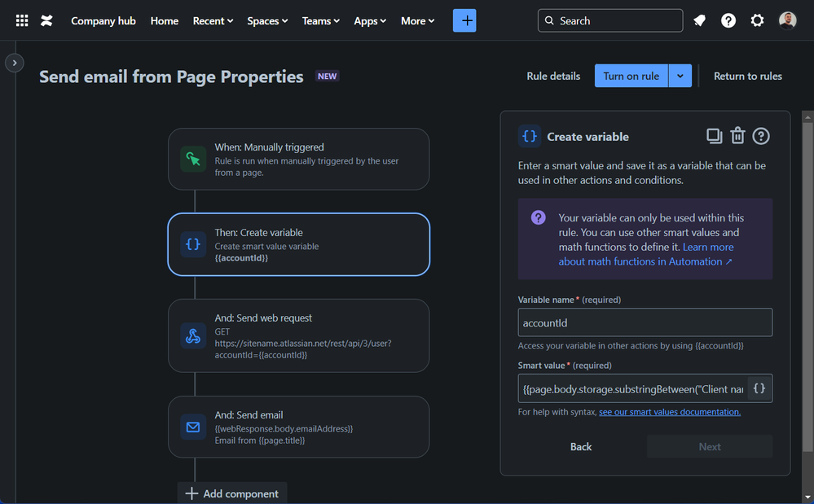Open the Create variable panel help icon

761,136
